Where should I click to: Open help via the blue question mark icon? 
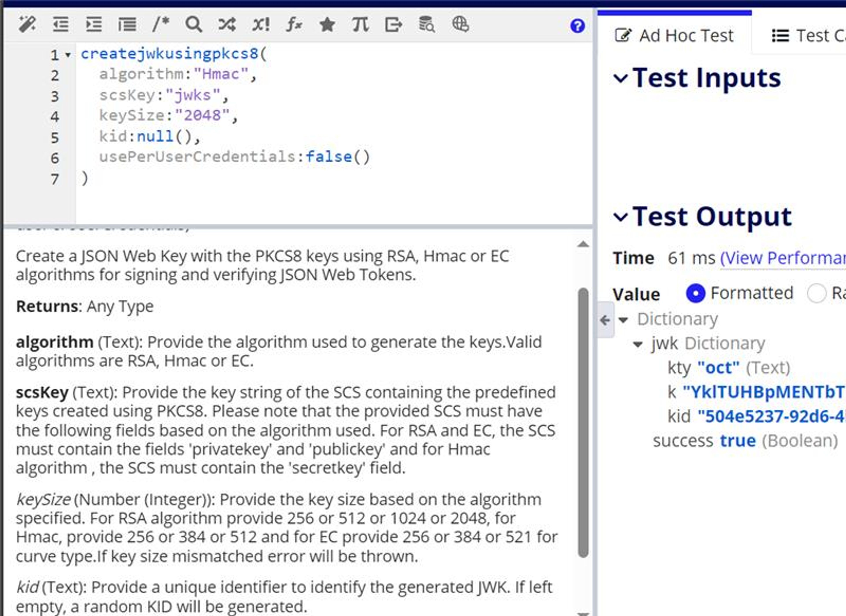click(577, 26)
